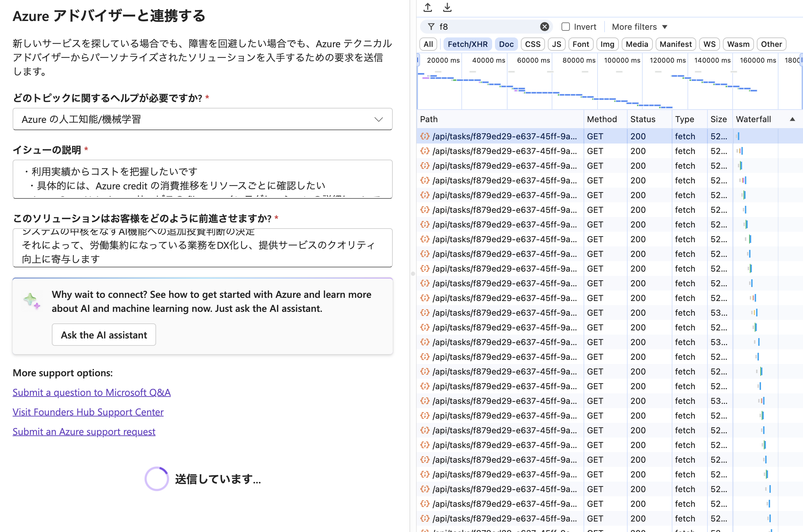Open Submit a question to Microsoft Q&A
Screen dimensions: 803x532
tap(92, 392)
